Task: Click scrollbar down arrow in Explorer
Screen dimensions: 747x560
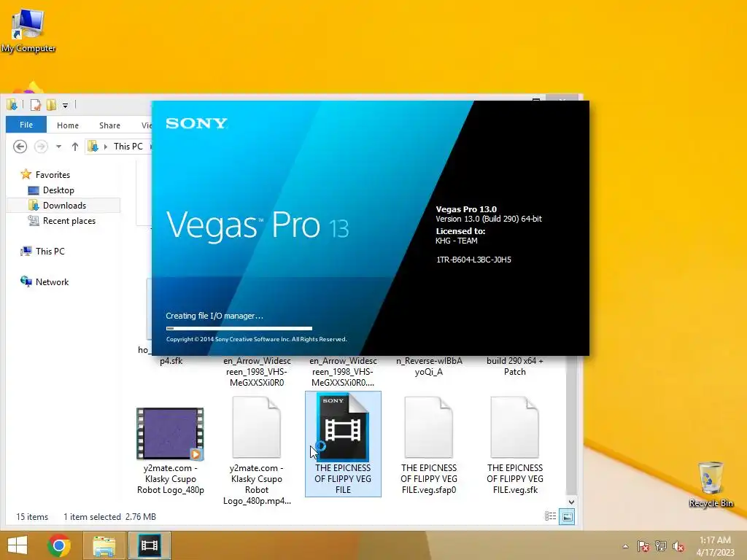Action: click(x=571, y=502)
